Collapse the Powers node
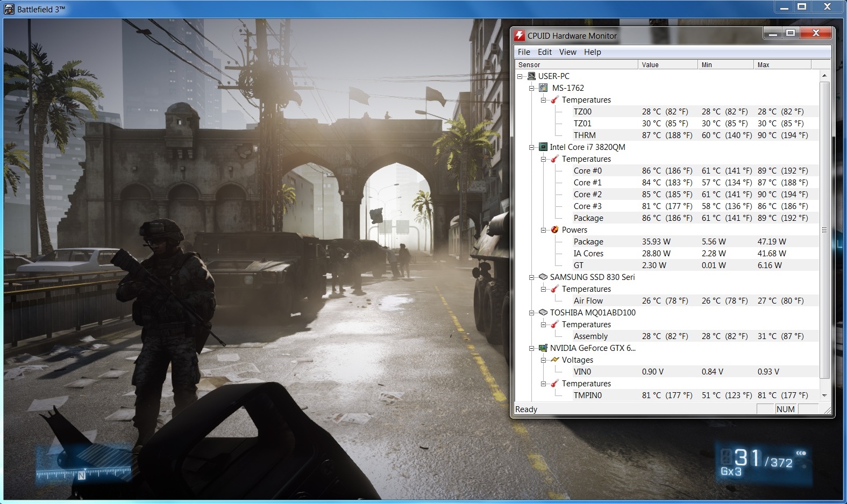The width and height of the screenshot is (847, 504). point(544,230)
